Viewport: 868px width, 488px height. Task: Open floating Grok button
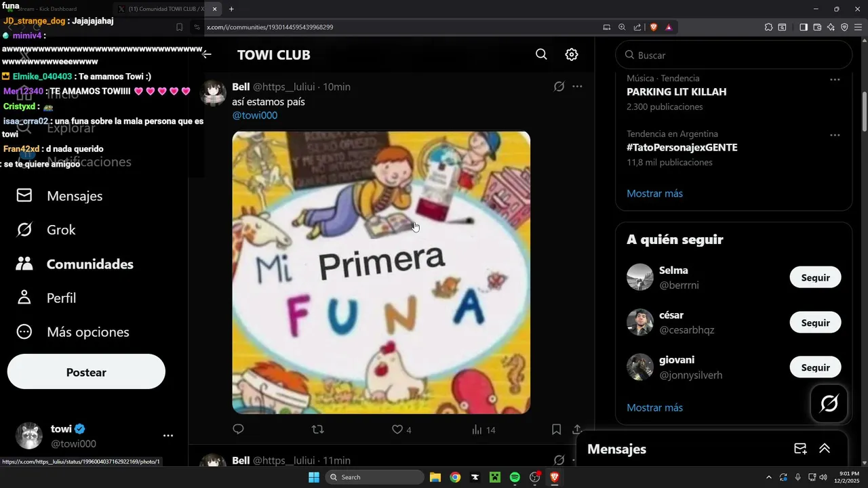click(x=829, y=404)
